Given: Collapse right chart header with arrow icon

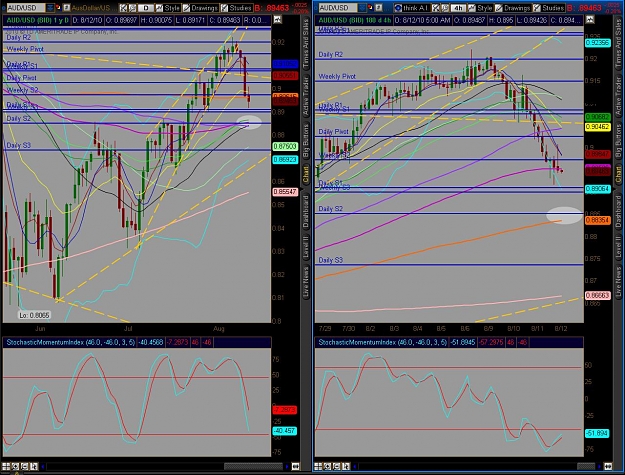Looking at the screenshot, I should point(590,20).
